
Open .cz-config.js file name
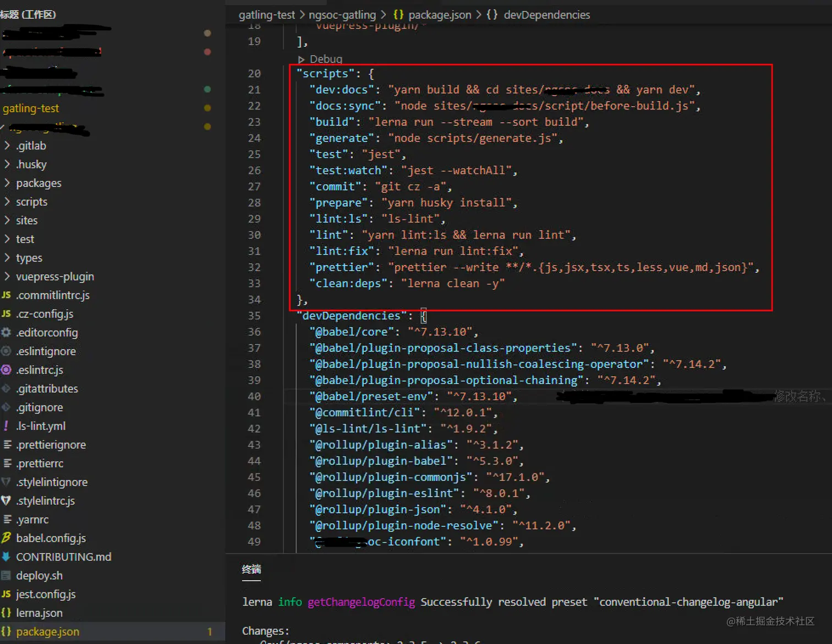tap(45, 314)
